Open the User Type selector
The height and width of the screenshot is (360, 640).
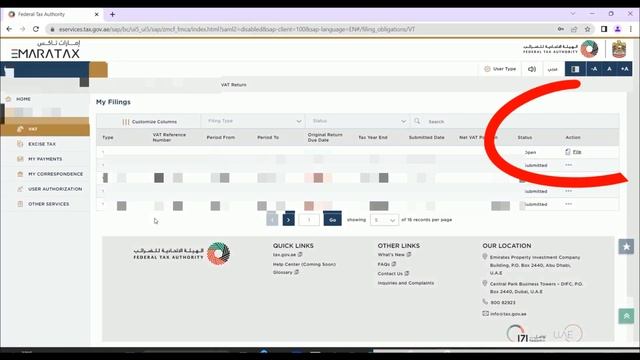[500, 69]
